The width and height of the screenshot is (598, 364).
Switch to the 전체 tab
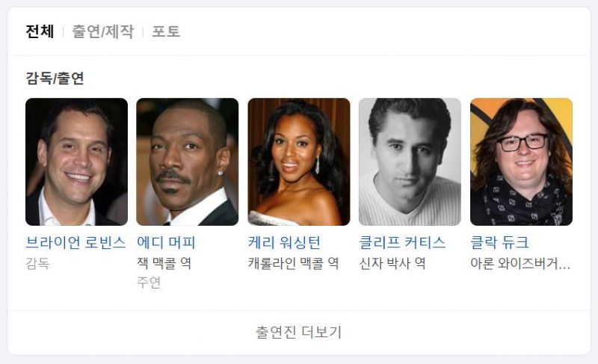(40, 31)
